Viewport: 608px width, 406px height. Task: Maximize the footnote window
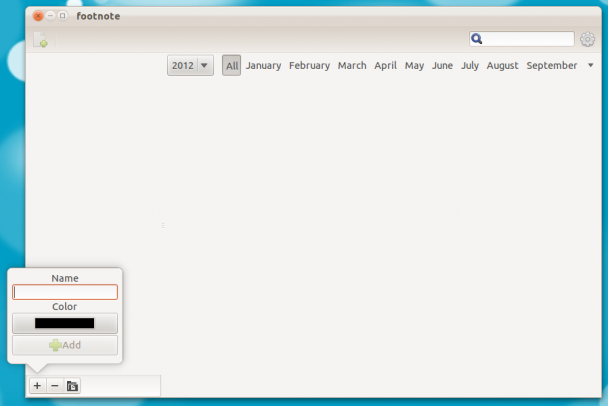[x=62, y=16]
